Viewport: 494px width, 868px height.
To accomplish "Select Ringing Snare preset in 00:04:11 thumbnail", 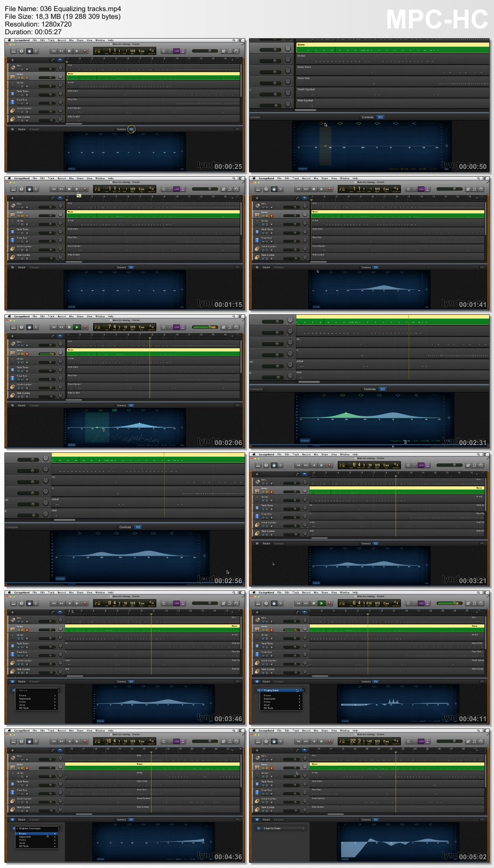I will [x=280, y=690].
